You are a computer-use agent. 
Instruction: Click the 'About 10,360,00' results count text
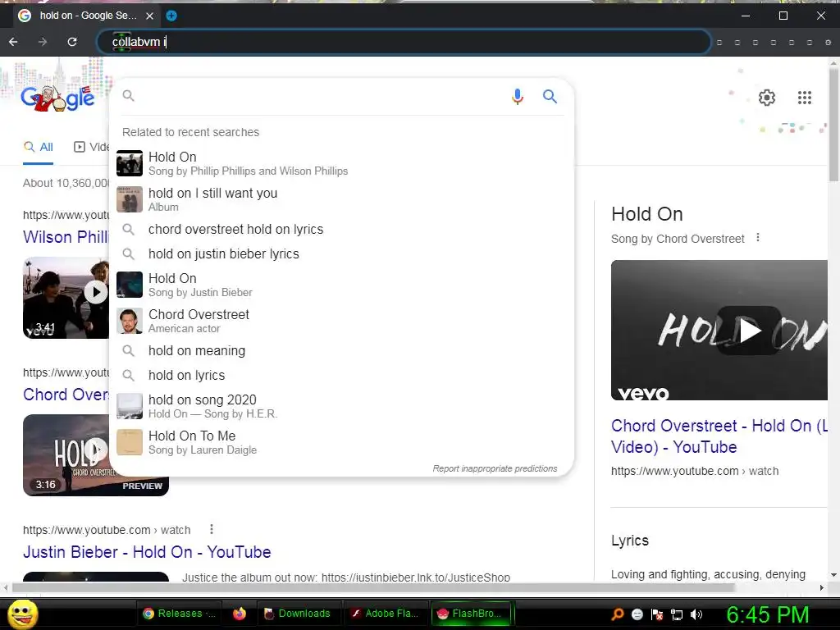pos(66,183)
